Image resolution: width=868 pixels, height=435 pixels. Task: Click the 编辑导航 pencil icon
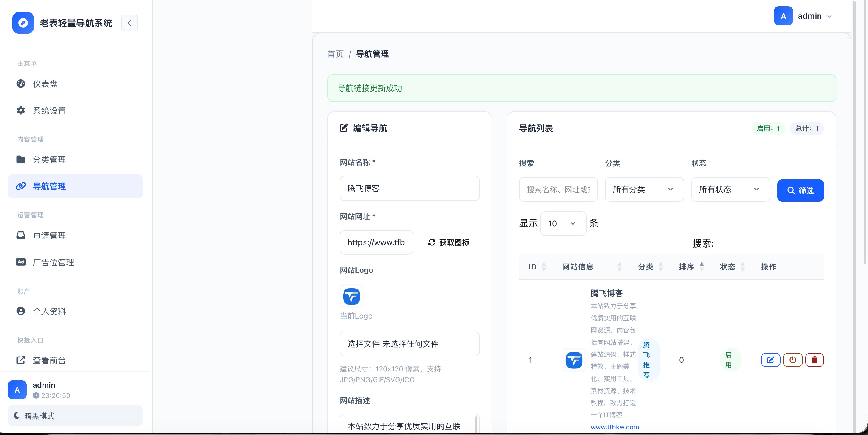344,128
